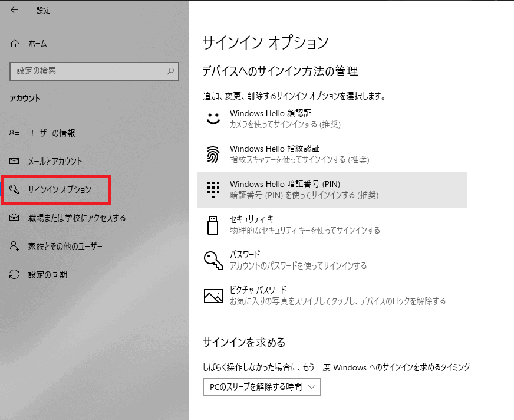
Task: Expand Windows Hello 暗証番号 (PIN) option
Action: tap(332, 190)
